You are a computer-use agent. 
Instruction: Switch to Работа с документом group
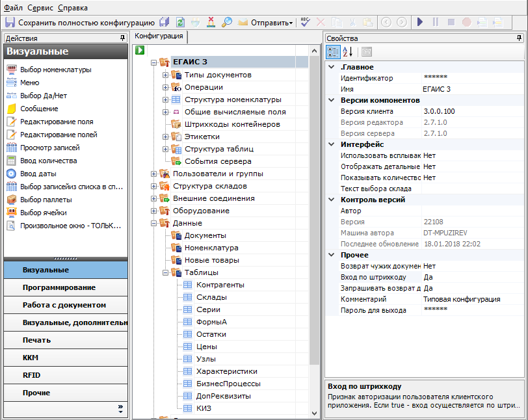click(x=66, y=305)
